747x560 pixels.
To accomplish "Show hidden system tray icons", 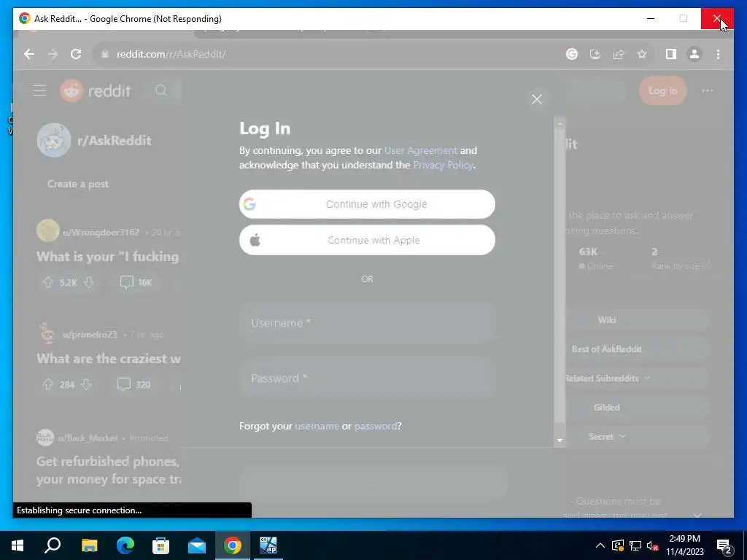I will coord(600,545).
